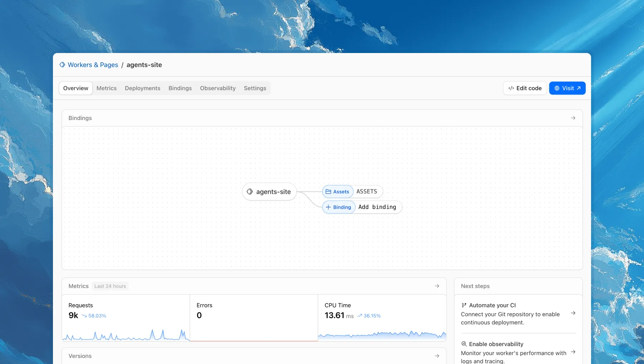Click the magnifier icon beside Enable observability
This screenshot has height=364, width=644.
click(x=464, y=344)
